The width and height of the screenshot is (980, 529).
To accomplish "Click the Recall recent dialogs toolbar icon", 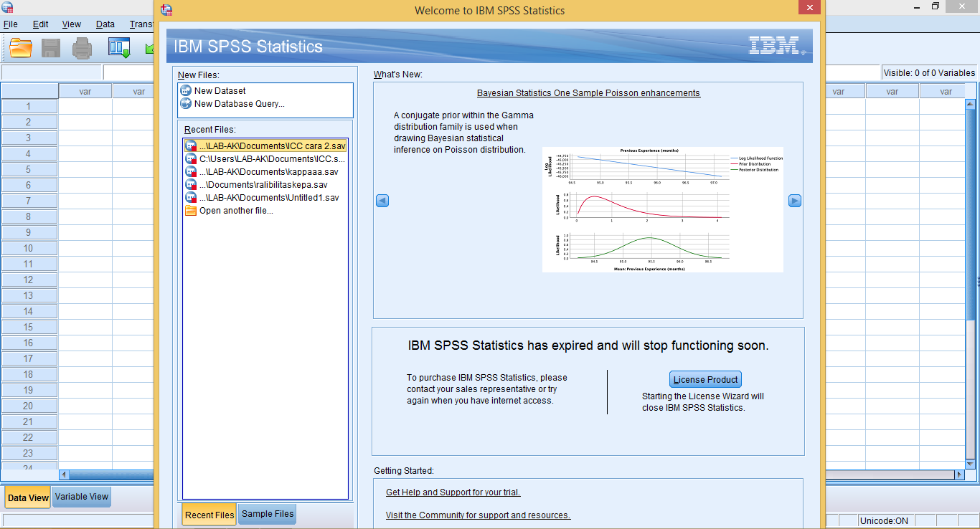I will click(119, 48).
